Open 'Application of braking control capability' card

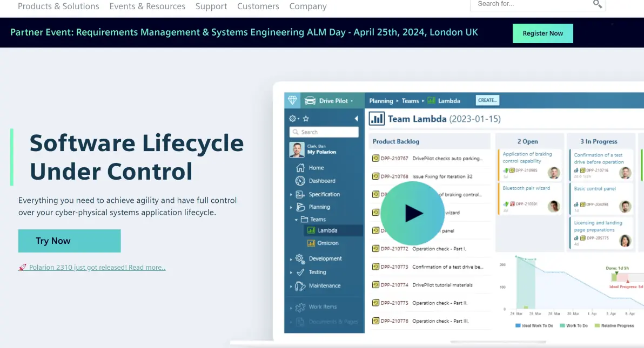(x=530, y=165)
